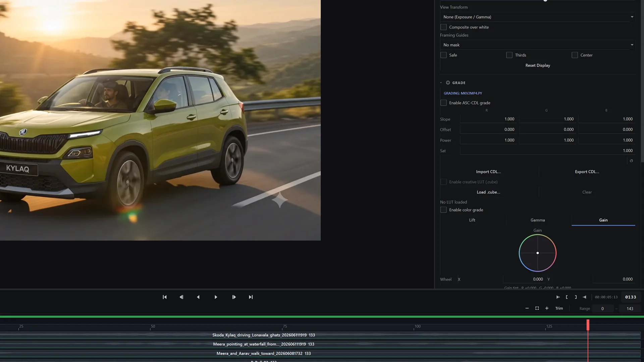Edit the Range end field 143
The width and height of the screenshot is (644, 362).
tap(630, 309)
